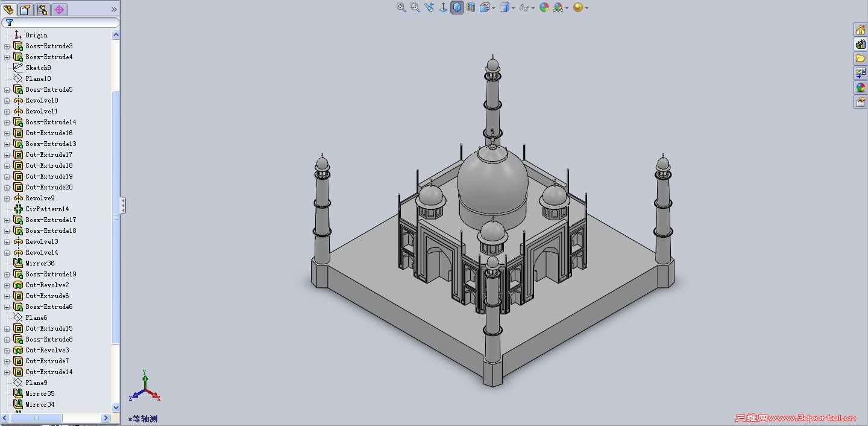The width and height of the screenshot is (868, 426).
Task: Select Mirror36 in the feature tree
Action: pyautogui.click(x=40, y=263)
